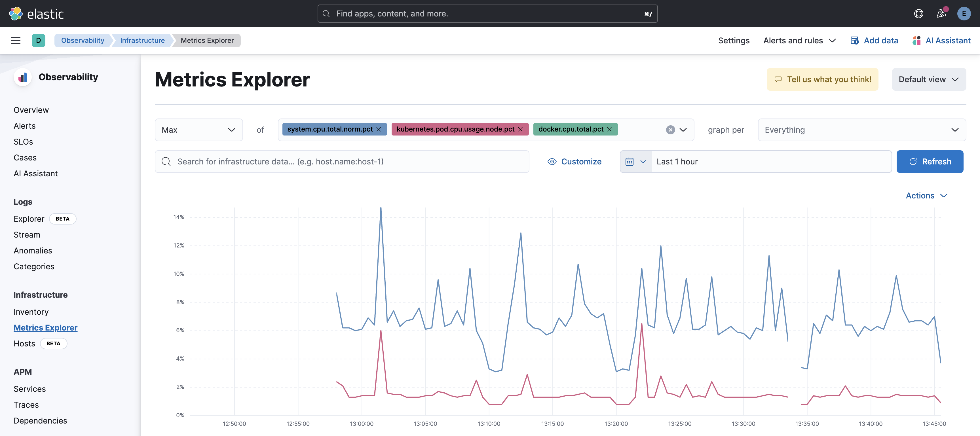Go to Inventory in sidebar
The width and height of the screenshot is (980, 436).
point(31,312)
